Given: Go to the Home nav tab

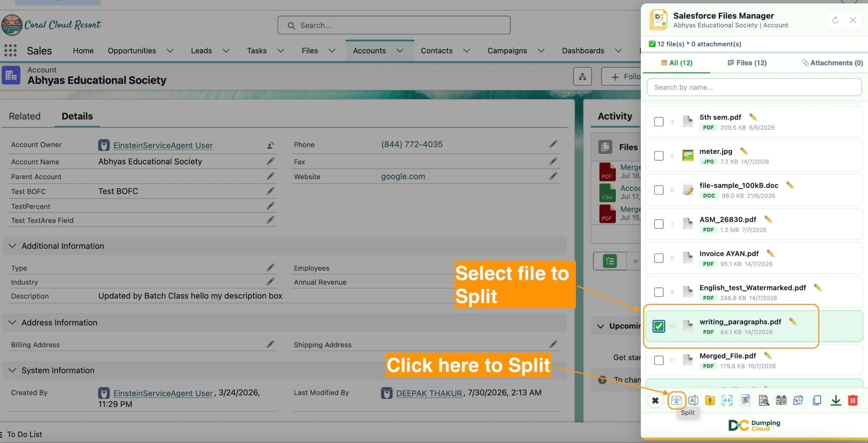Looking at the screenshot, I should coord(83,51).
